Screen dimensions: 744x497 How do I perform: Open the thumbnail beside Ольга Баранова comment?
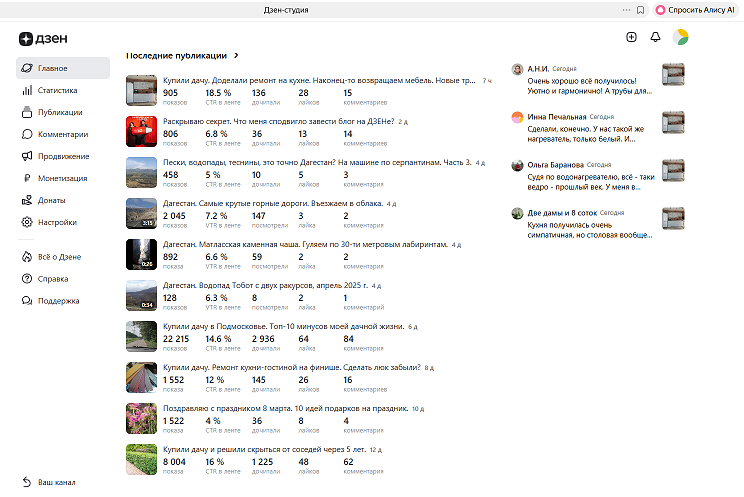point(673,170)
